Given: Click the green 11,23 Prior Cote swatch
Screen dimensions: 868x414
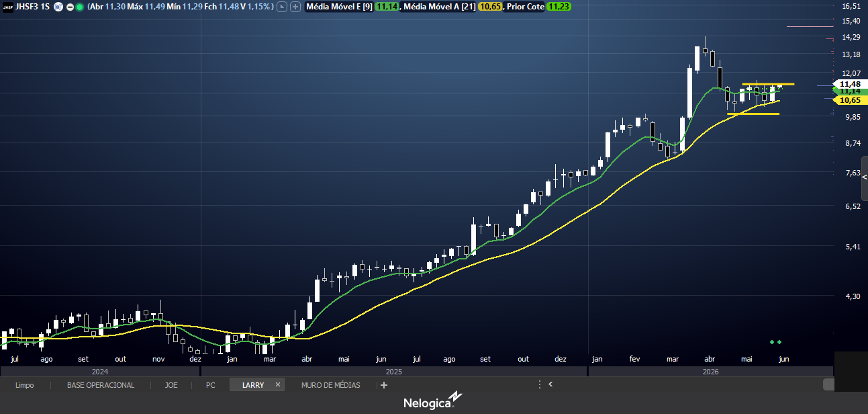Looking at the screenshot, I should pos(559,7).
